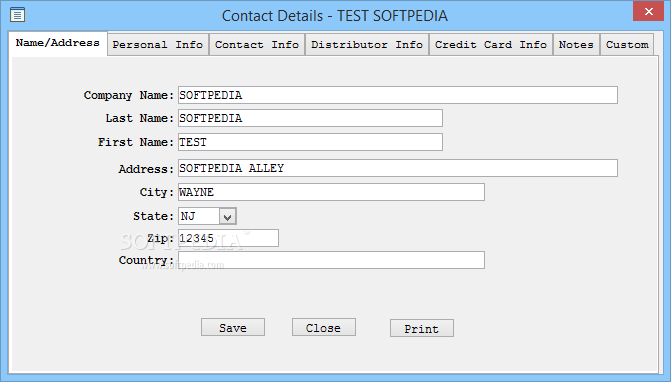This screenshot has height=382, width=671.
Task: Click the First Name field containing TEST
Action: click(x=310, y=142)
